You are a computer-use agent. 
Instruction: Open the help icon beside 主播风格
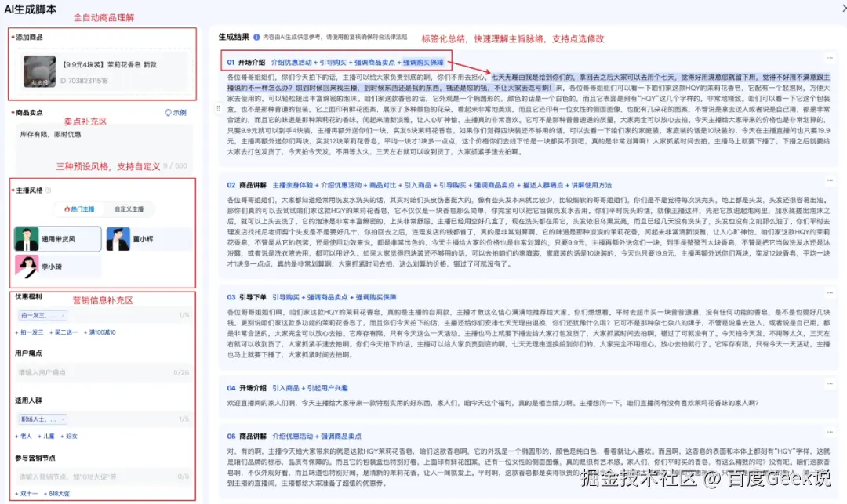click(48, 189)
